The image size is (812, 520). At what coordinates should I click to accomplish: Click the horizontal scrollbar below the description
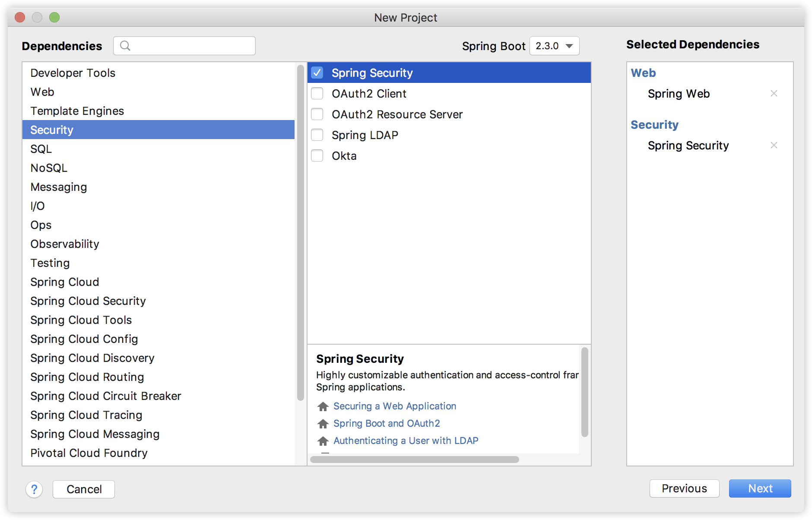pyautogui.click(x=415, y=460)
